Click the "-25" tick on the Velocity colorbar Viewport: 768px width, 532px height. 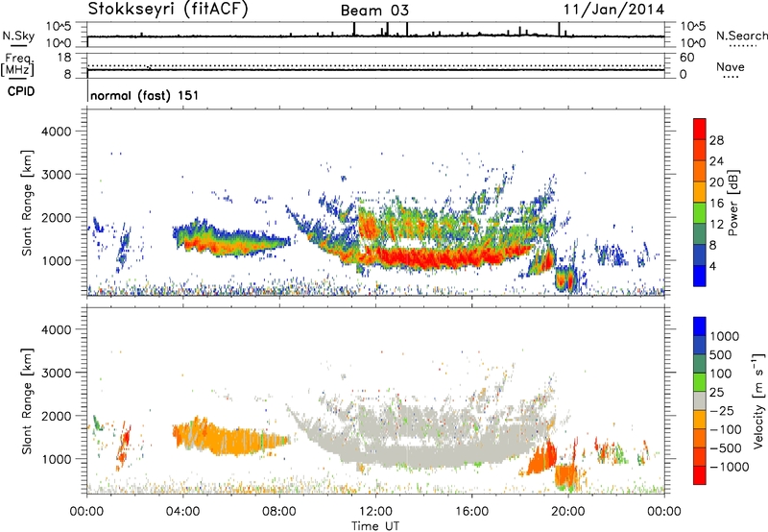tap(722, 410)
